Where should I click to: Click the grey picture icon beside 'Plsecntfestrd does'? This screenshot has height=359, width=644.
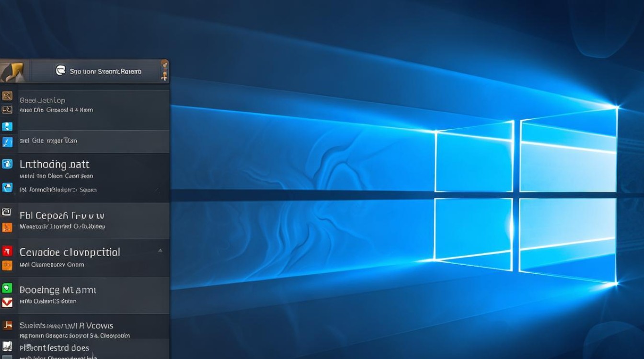[7, 346]
